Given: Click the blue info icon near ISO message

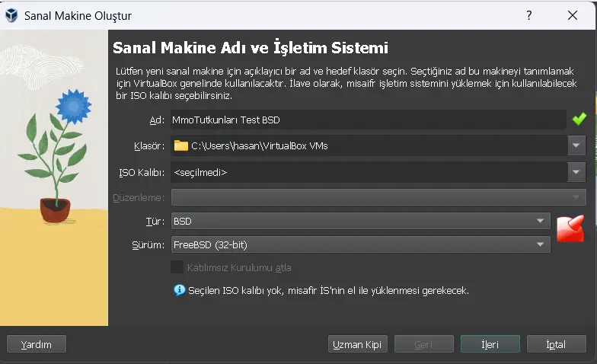Looking at the screenshot, I should (x=180, y=290).
